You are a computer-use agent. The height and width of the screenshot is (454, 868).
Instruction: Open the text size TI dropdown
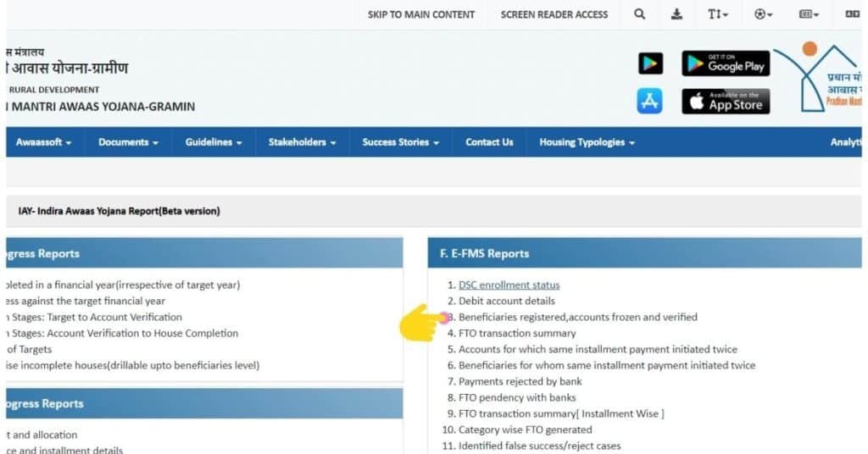pos(717,14)
